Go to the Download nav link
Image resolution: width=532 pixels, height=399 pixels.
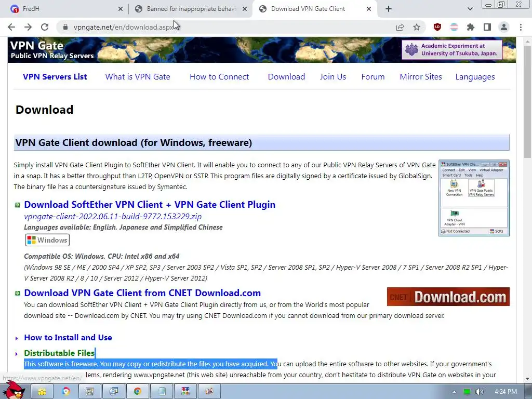pyautogui.click(x=286, y=77)
